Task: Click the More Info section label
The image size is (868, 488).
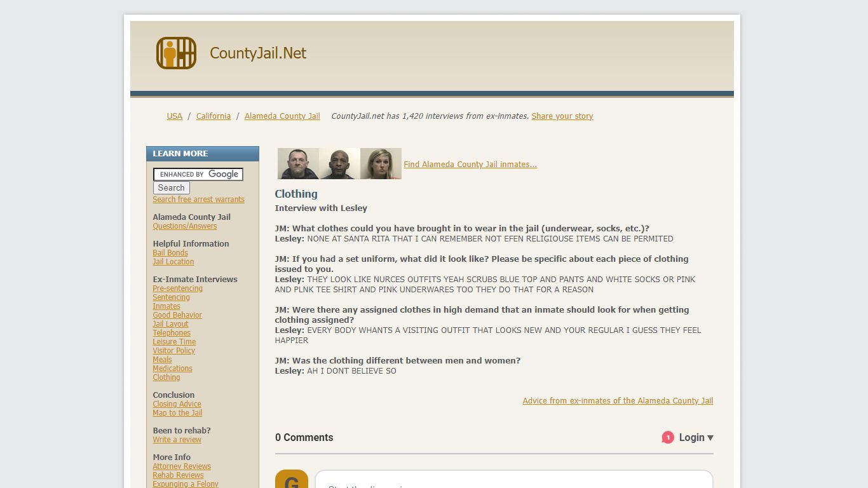Action: [x=172, y=457]
